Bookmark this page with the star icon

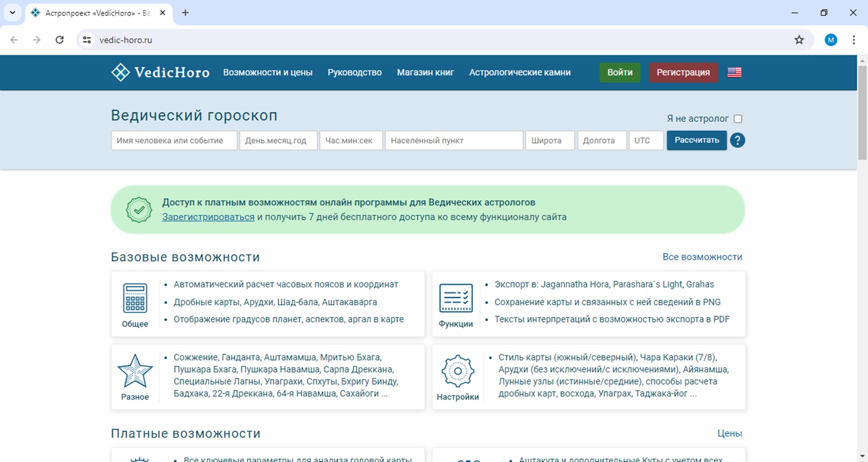tap(799, 40)
